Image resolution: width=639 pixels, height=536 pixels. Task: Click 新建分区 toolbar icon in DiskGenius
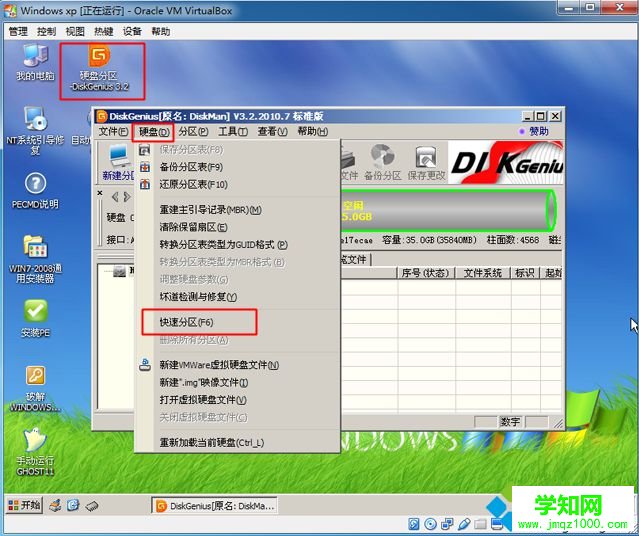pos(118,163)
